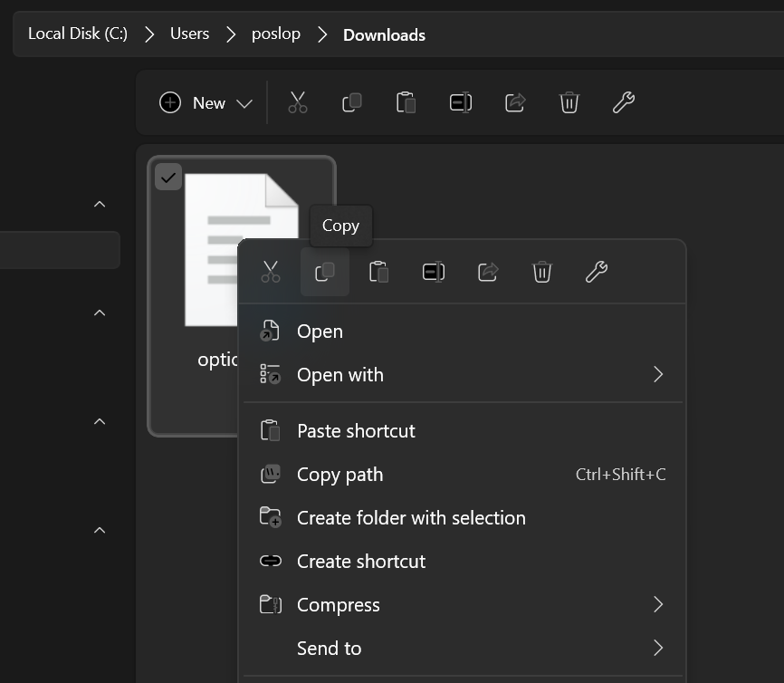The width and height of the screenshot is (784, 683).
Task: Click the Delete trash icon in the main toolbar
Action: tap(569, 102)
